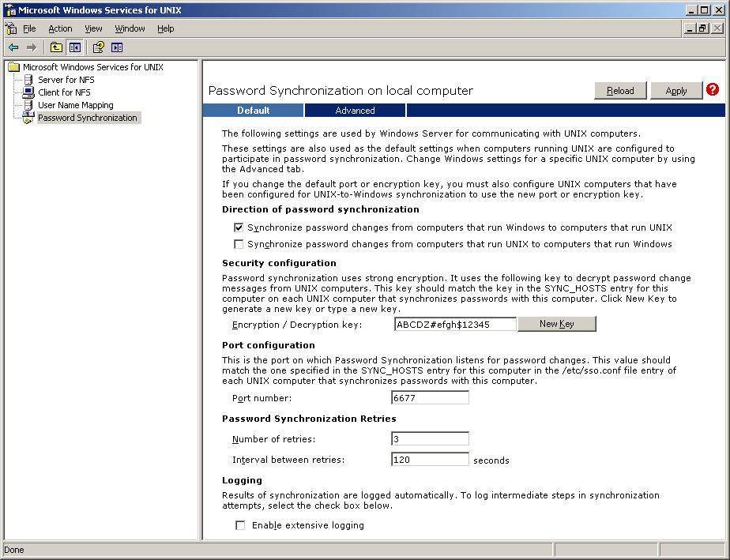Switch to the Advanced tab

[355, 111]
